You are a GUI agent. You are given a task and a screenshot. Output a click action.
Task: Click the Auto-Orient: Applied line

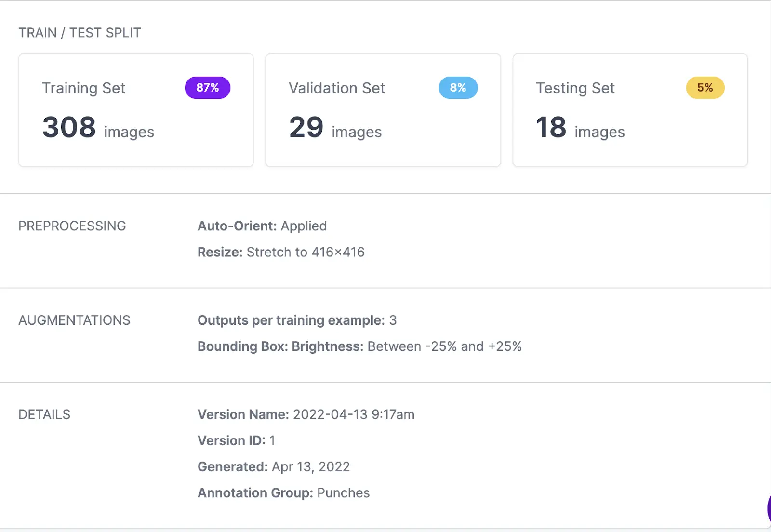(262, 226)
